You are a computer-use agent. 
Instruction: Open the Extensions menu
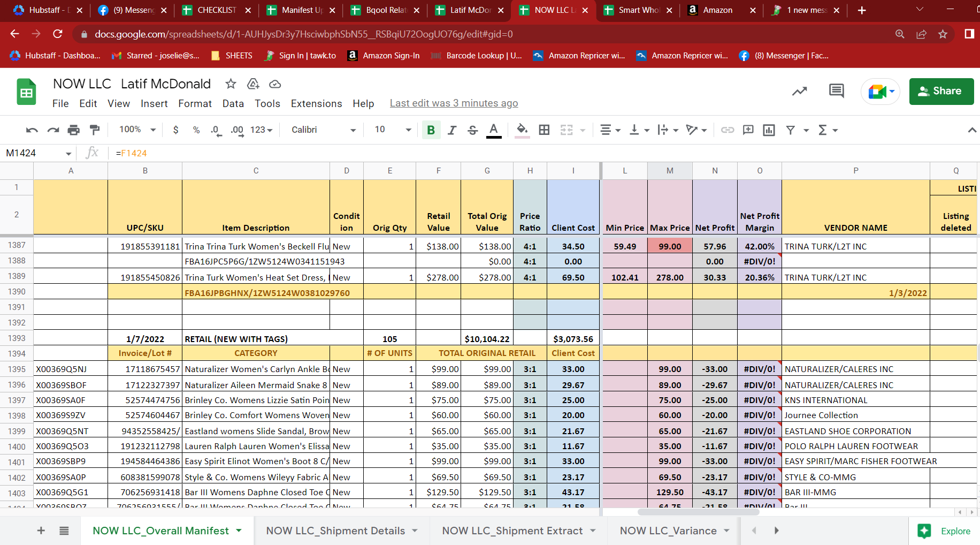316,104
